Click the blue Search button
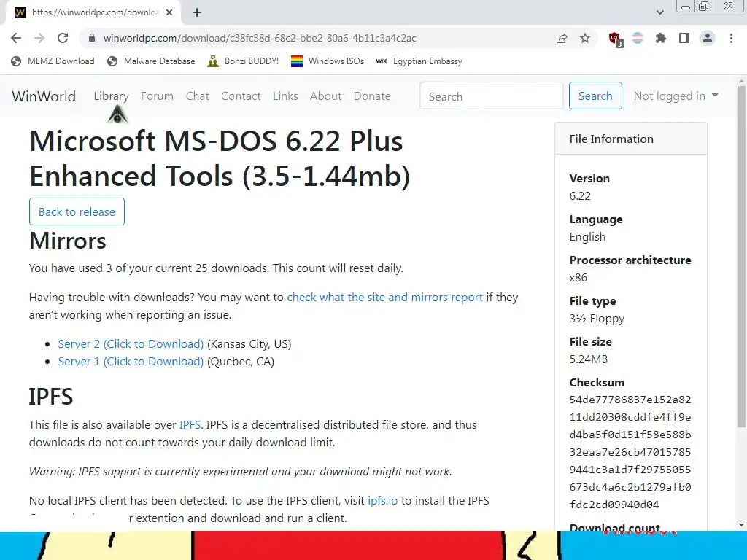Viewport: 747px width, 560px height. click(595, 96)
